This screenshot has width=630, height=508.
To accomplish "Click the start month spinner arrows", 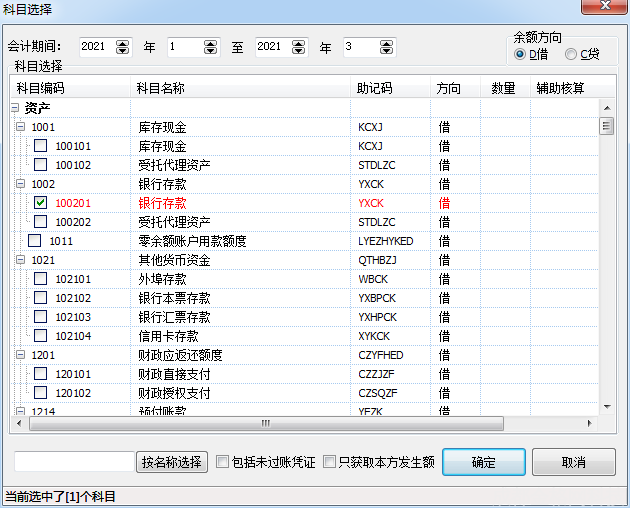I will [x=210, y=47].
